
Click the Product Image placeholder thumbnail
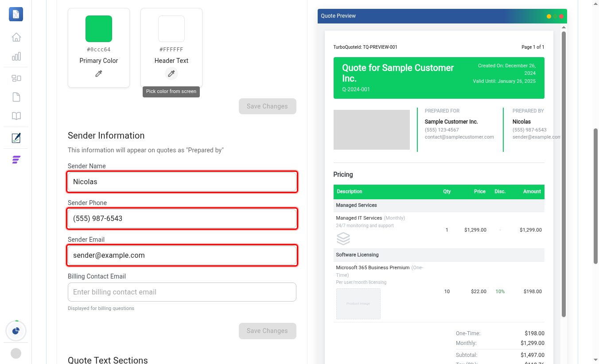pyautogui.click(x=358, y=304)
